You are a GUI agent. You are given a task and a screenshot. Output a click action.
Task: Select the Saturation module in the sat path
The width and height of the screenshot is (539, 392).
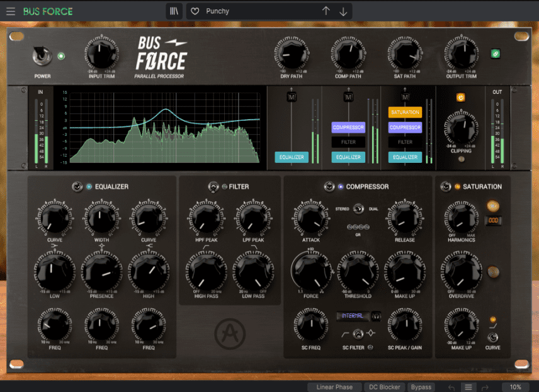click(x=405, y=113)
